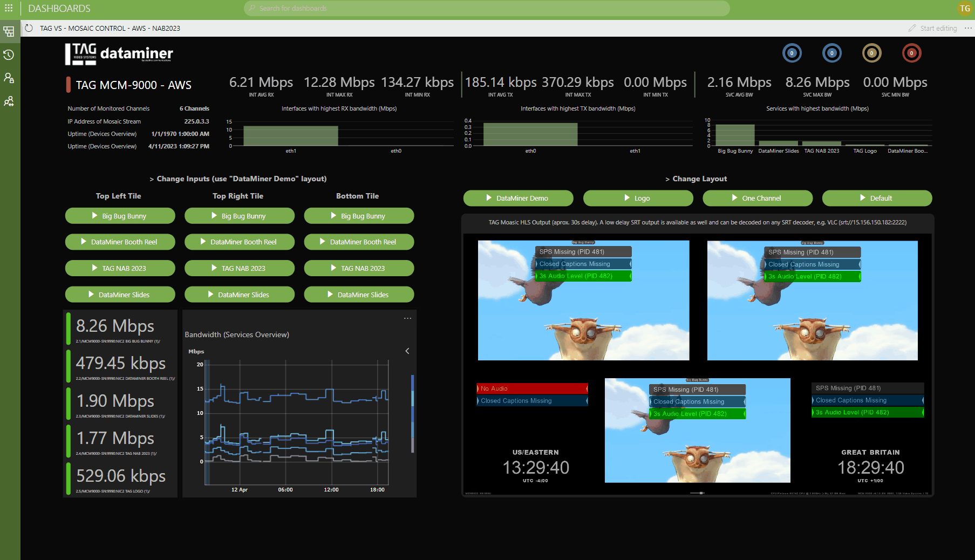Image resolution: width=975 pixels, height=560 pixels.
Task: Click the Great Britain clock 18:29:40
Action: 871,467
